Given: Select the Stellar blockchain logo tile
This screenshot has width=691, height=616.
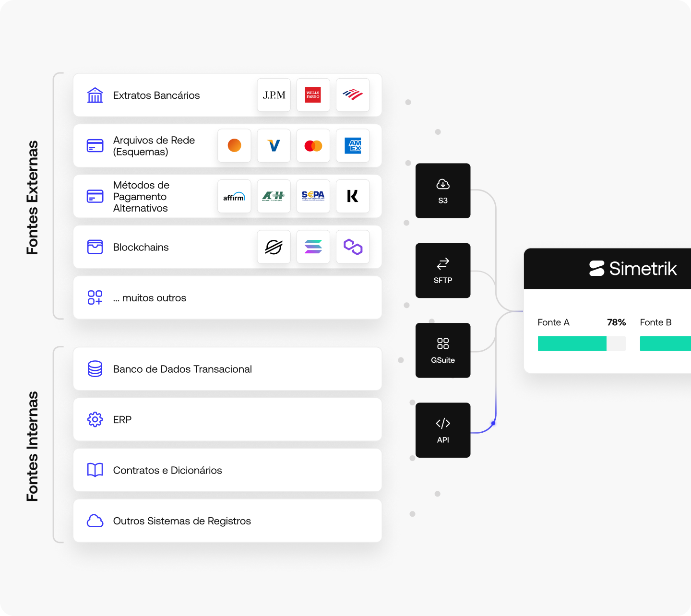Looking at the screenshot, I should tap(274, 247).
